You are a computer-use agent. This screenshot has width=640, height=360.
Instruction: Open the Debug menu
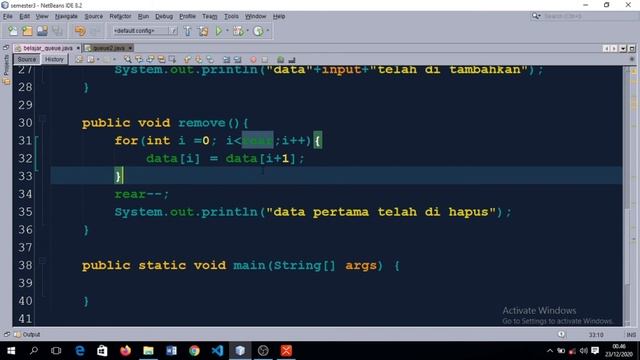pyautogui.click(x=164, y=16)
